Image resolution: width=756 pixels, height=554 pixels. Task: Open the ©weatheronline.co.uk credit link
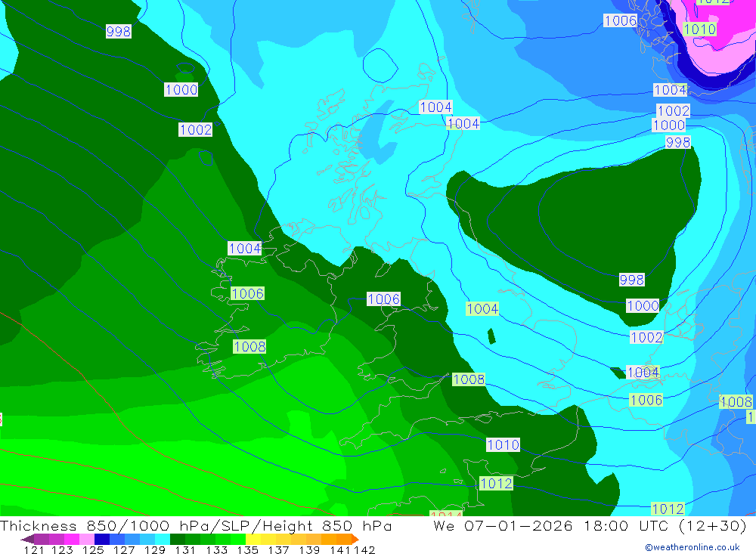tap(692, 547)
